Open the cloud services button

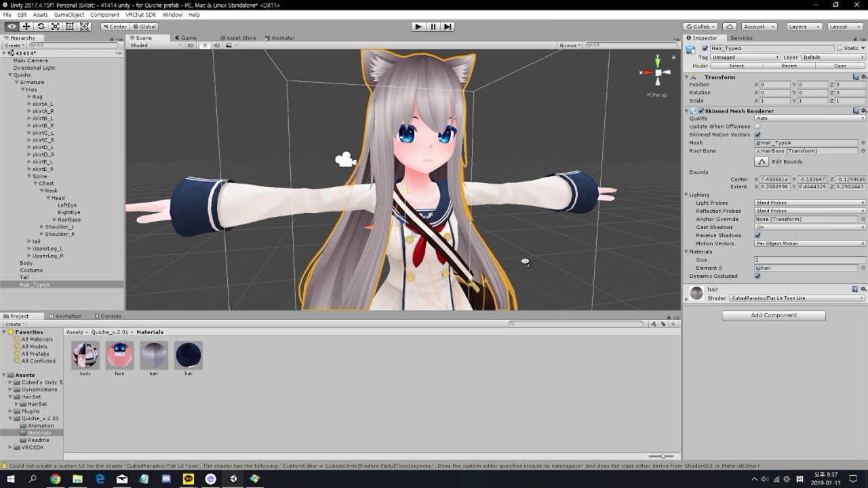click(x=730, y=26)
